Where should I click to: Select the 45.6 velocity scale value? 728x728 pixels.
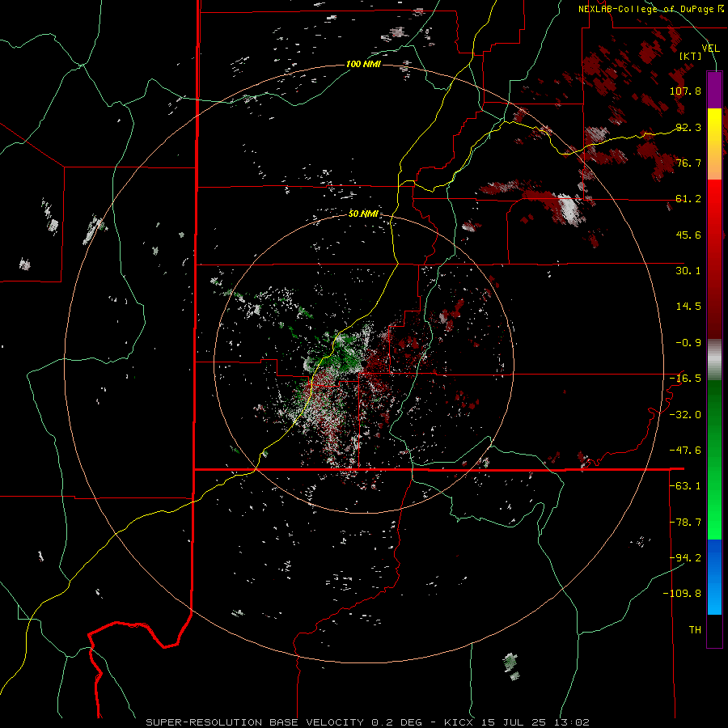click(x=688, y=235)
